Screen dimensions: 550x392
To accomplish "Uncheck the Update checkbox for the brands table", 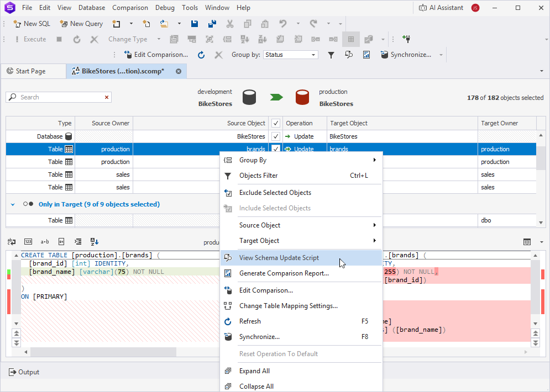I will tap(275, 149).
